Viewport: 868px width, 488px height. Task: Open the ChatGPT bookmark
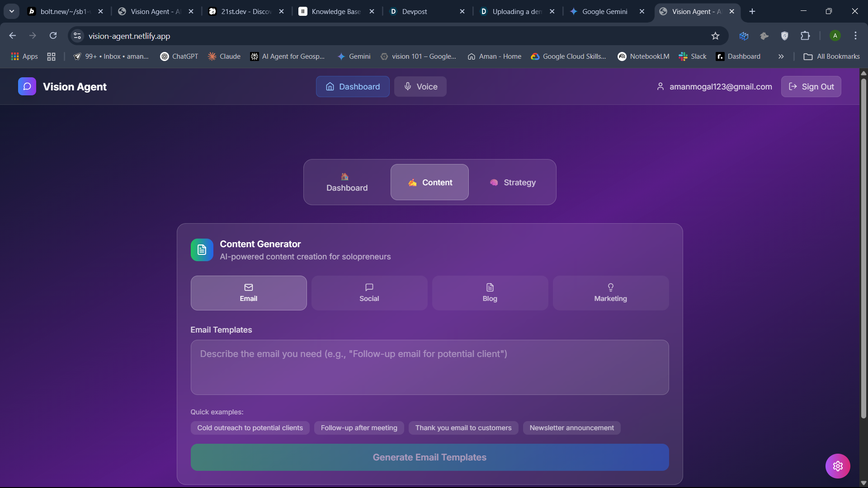tap(179, 56)
